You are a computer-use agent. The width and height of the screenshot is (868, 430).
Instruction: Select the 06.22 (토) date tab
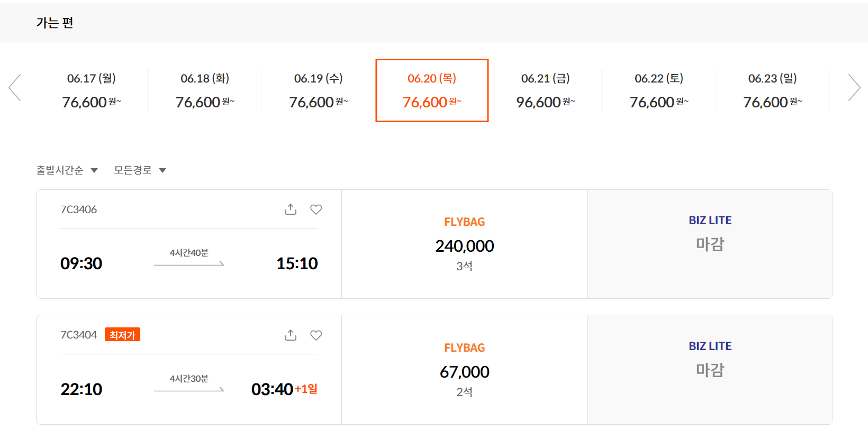pos(659,90)
